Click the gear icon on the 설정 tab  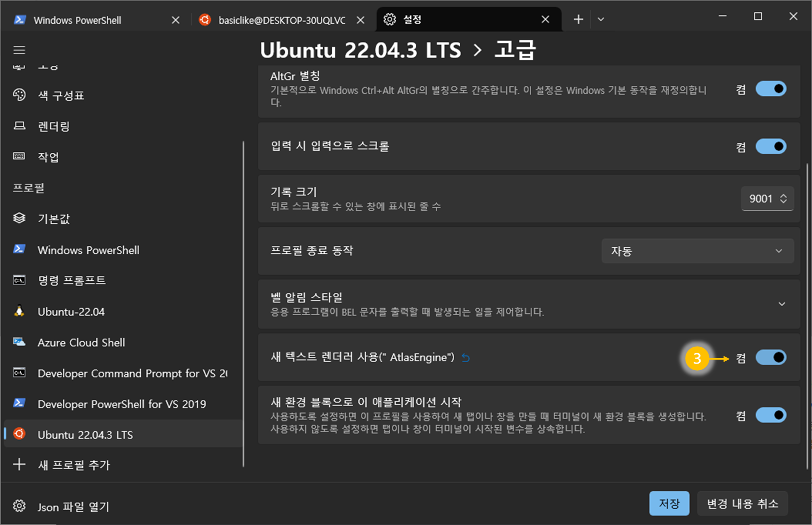point(390,19)
